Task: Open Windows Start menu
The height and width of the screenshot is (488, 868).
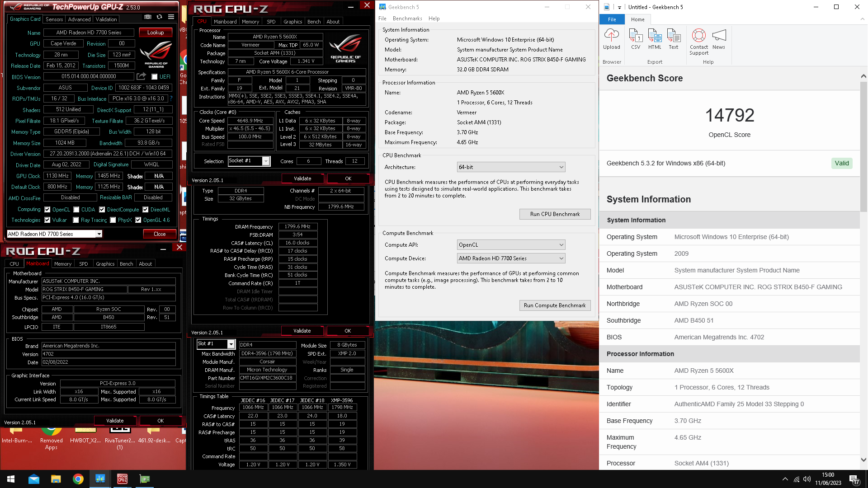Action: [x=11, y=479]
